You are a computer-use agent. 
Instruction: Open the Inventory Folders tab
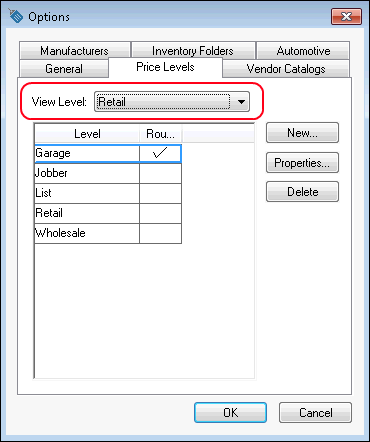pos(193,51)
